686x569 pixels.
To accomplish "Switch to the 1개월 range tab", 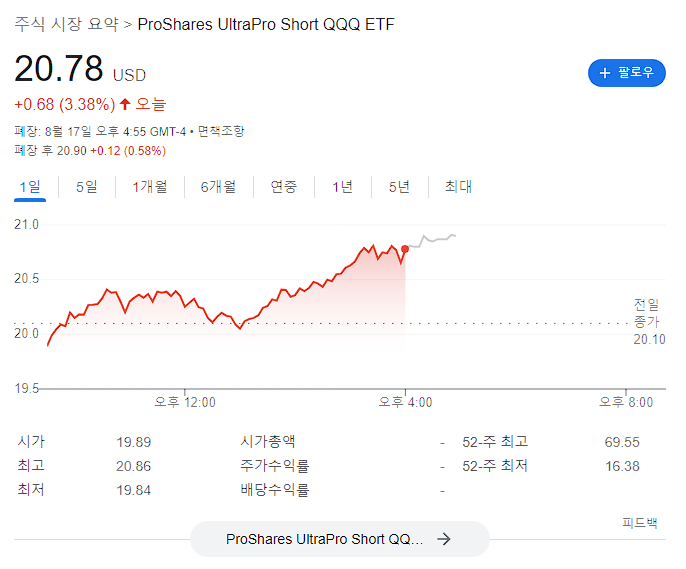I will [x=150, y=187].
